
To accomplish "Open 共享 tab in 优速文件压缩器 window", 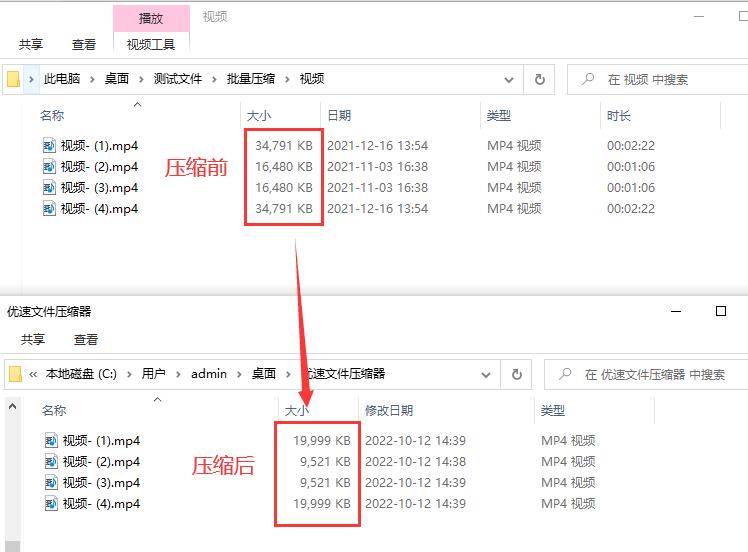I will click(x=33, y=339).
